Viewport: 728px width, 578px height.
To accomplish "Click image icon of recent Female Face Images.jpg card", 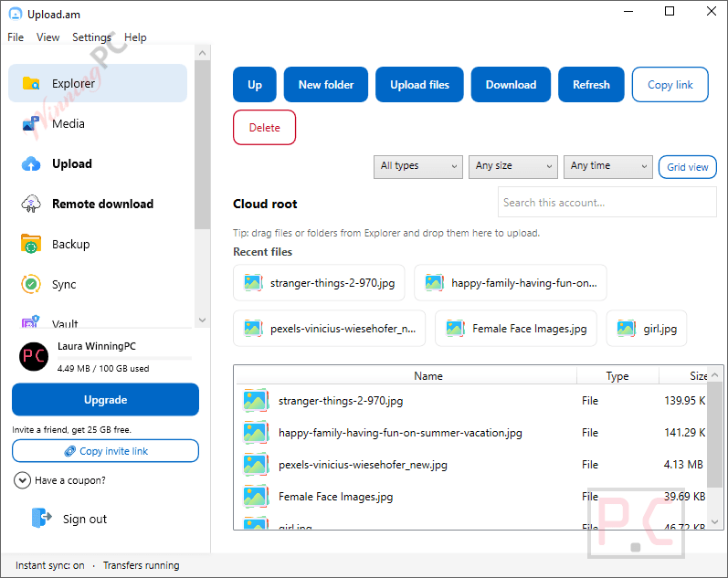I will (x=456, y=328).
